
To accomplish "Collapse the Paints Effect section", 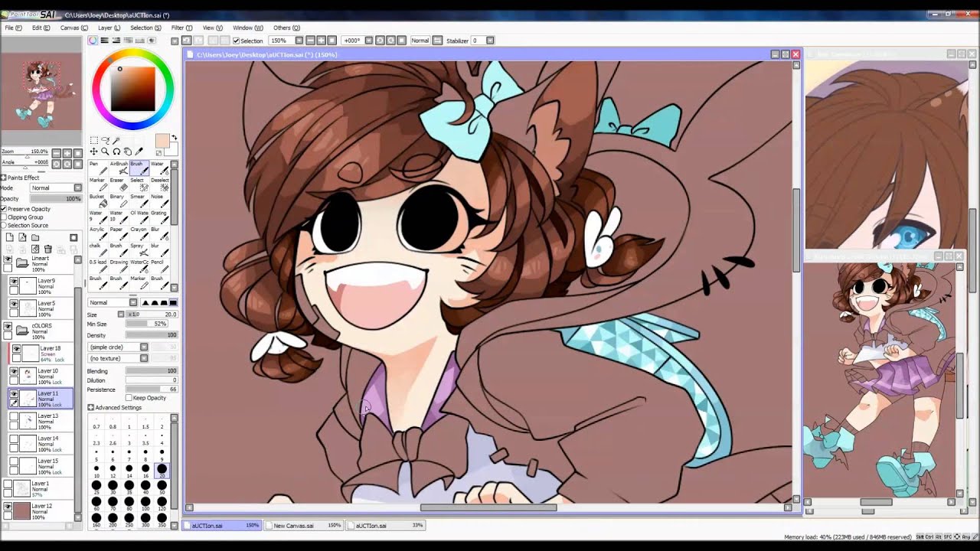I will coord(3,178).
